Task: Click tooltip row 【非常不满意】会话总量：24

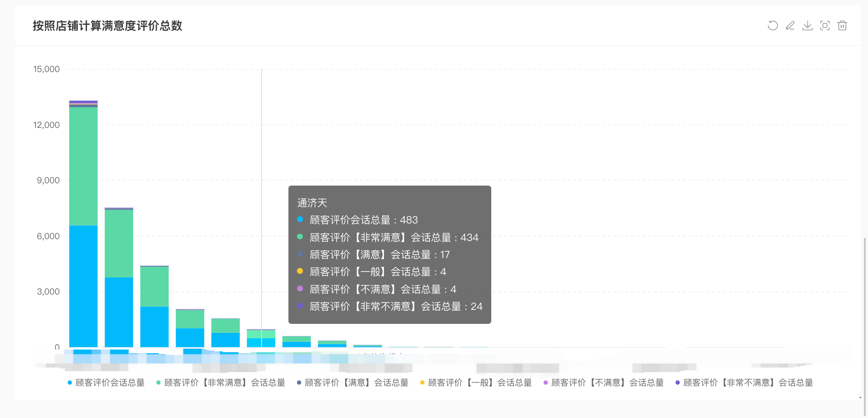Action: [389, 307]
